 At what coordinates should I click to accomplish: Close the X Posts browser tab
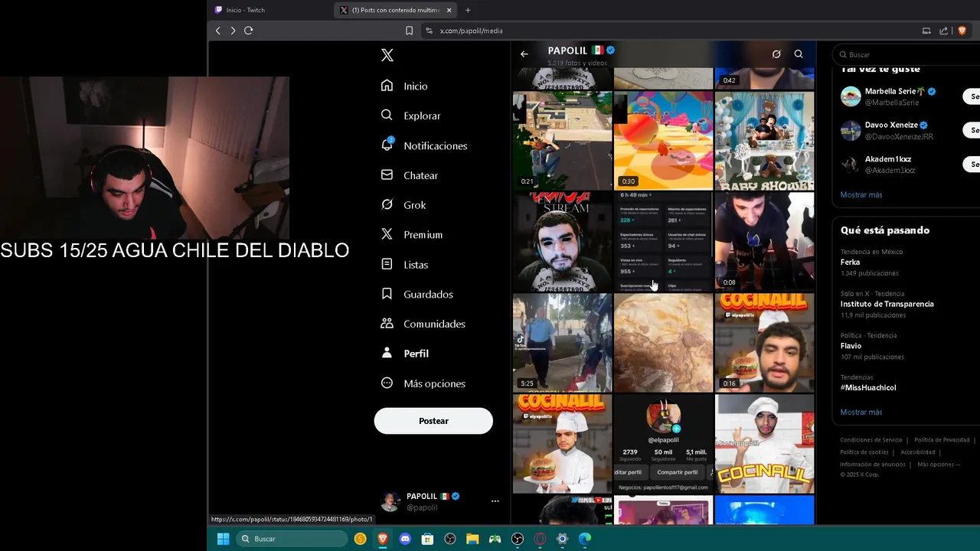point(449,10)
